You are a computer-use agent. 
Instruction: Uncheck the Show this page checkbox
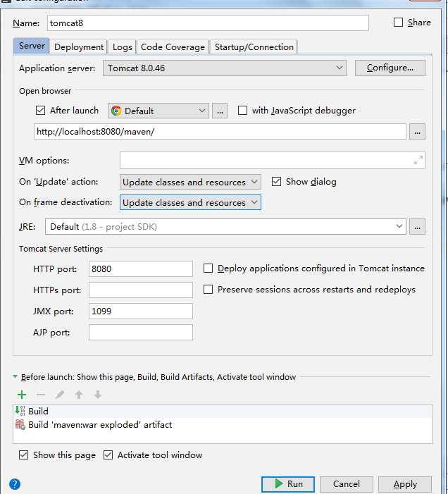click(24, 455)
